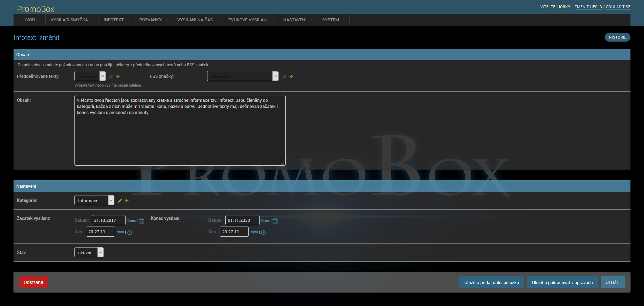644x306 pixels.
Task: Open the Kategorie dropdown showing Informace
Action: (94, 201)
